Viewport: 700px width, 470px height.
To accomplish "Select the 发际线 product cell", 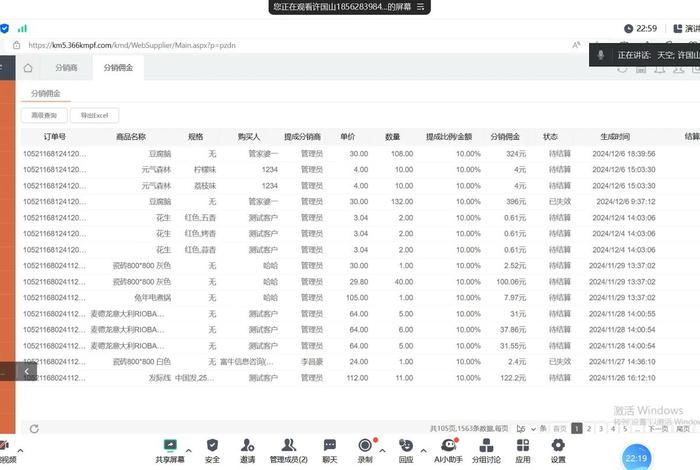I will 160,378.
